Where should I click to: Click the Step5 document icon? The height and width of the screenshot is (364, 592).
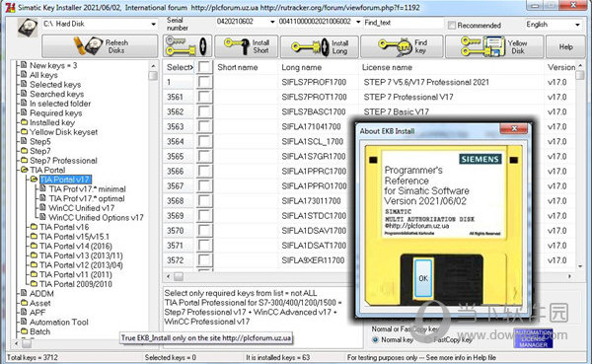click(24, 141)
